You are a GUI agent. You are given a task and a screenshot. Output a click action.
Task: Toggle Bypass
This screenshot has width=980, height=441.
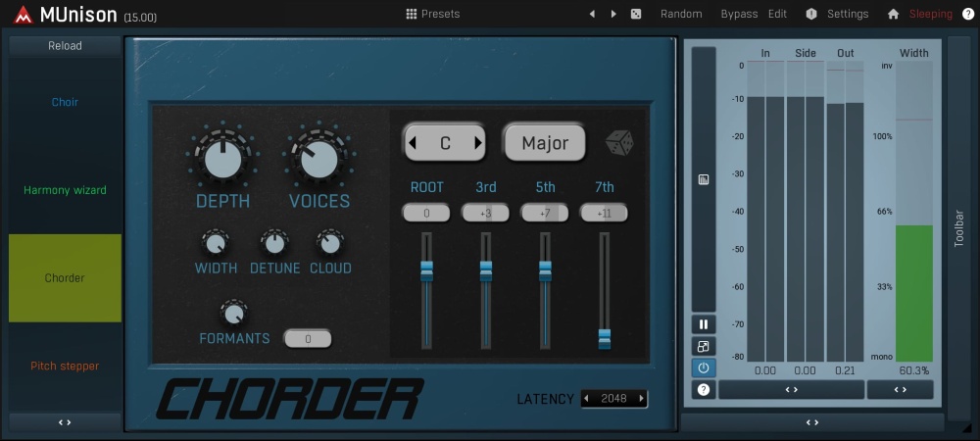[x=739, y=14]
